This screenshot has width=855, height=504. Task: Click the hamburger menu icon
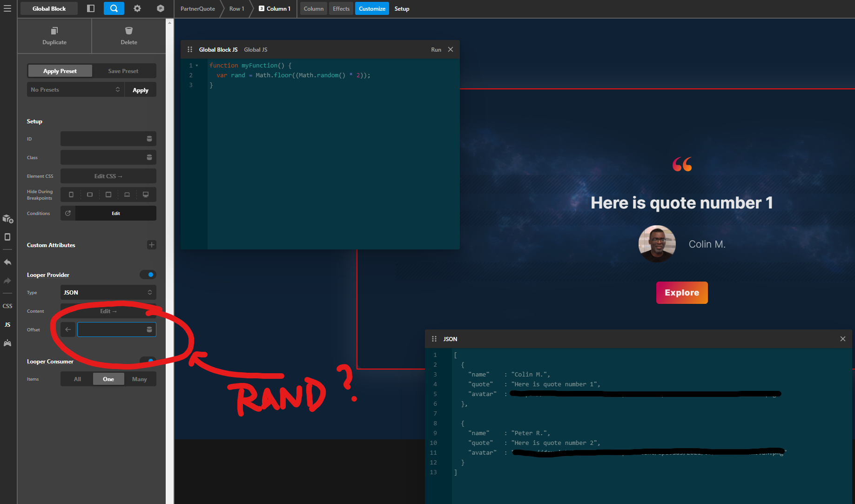point(7,8)
